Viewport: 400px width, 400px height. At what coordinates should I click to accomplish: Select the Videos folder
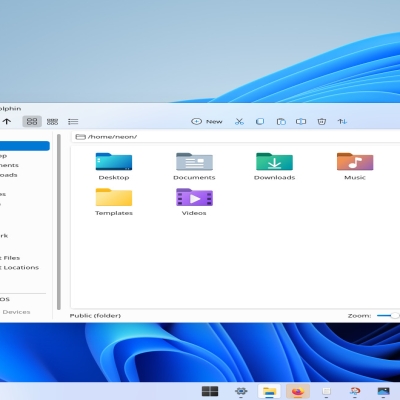(194, 202)
